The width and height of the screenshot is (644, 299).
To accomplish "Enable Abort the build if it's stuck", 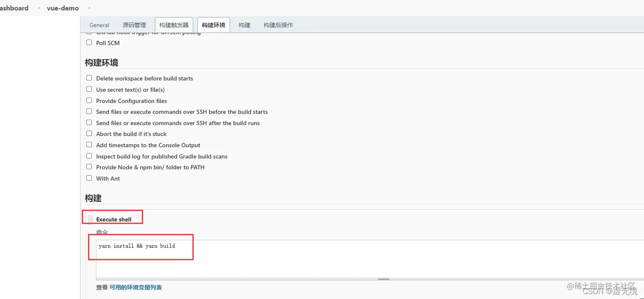I will (x=89, y=134).
